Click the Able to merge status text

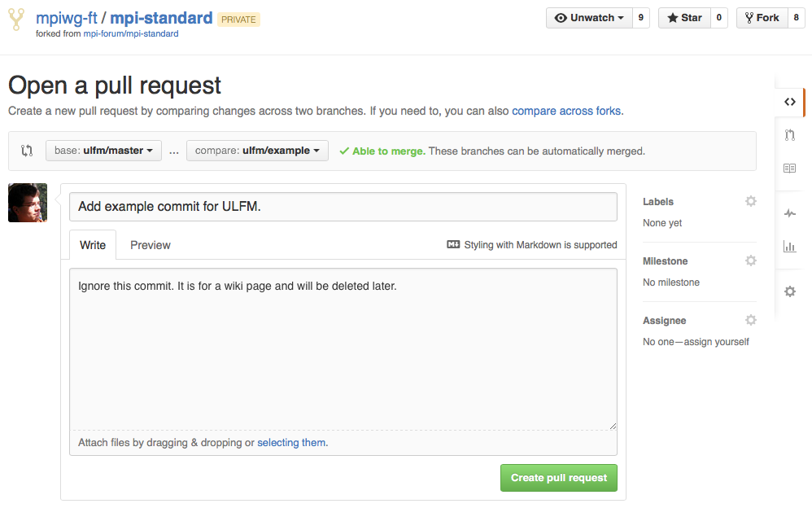coord(388,151)
